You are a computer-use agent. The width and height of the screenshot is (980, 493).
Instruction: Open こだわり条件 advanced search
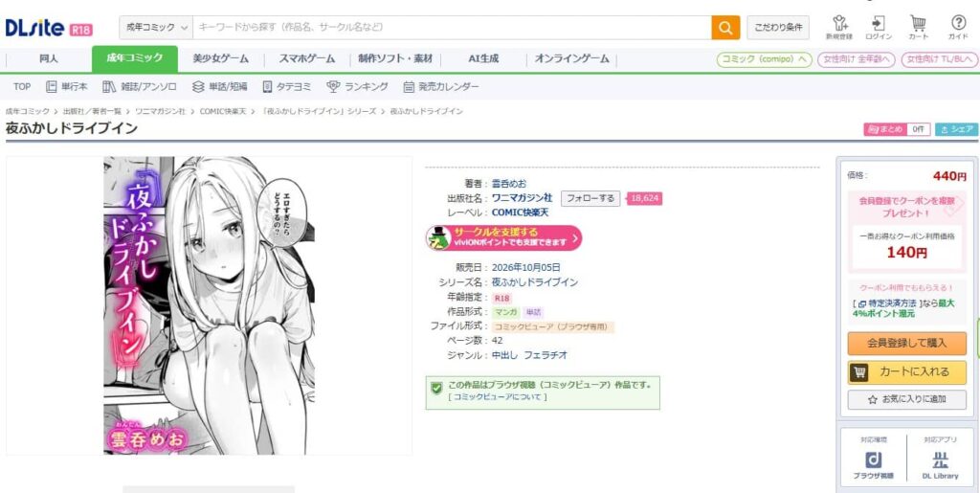(777, 28)
